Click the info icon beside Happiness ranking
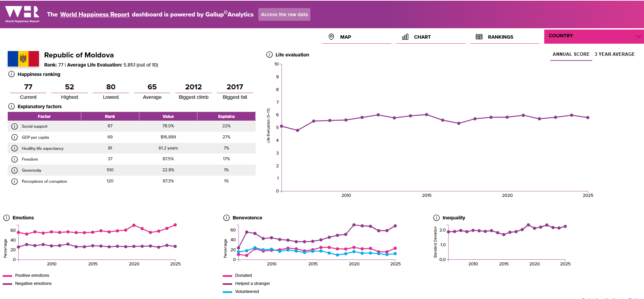The image size is (644, 299). tap(11, 74)
